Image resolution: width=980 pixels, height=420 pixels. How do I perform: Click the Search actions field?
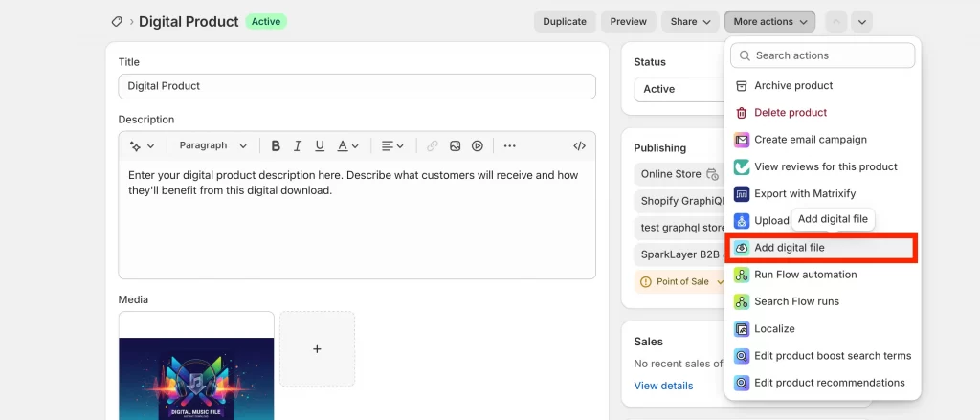click(x=823, y=55)
